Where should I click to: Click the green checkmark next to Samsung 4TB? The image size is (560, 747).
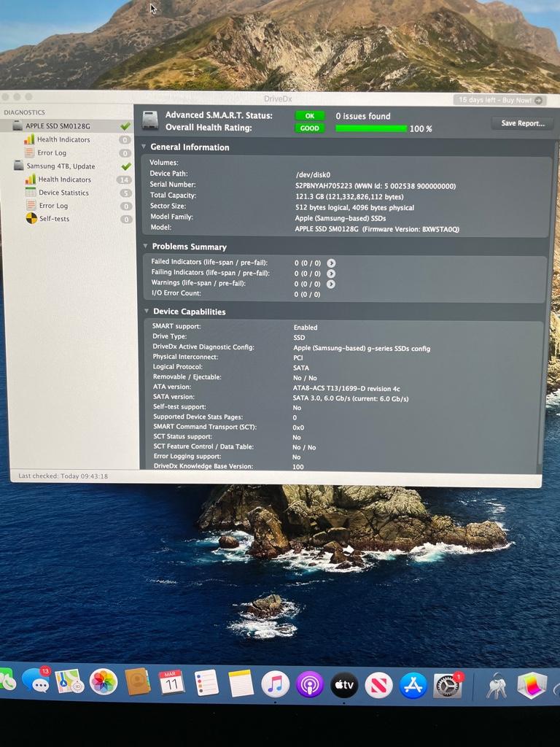click(x=125, y=166)
